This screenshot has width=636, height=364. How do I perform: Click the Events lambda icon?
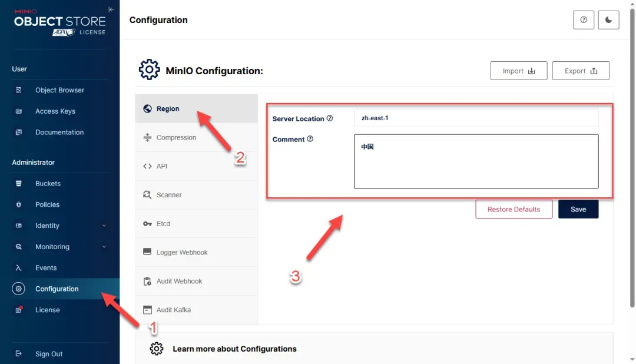coord(19,268)
